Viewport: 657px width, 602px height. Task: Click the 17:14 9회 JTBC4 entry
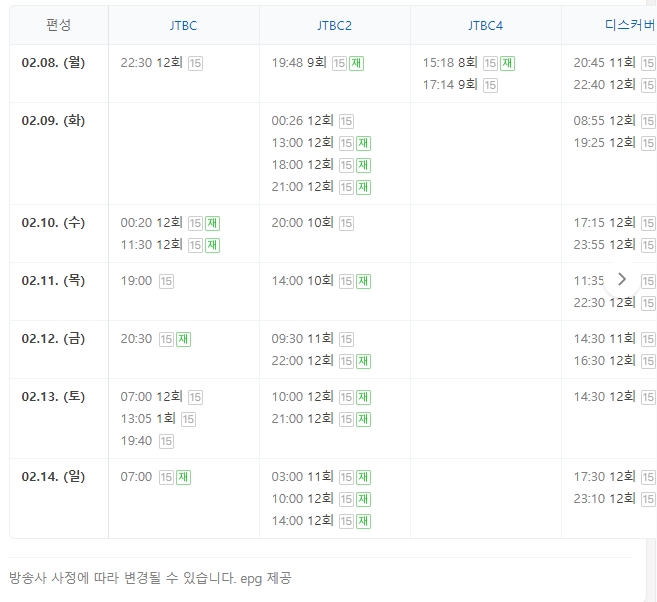(x=450, y=85)
